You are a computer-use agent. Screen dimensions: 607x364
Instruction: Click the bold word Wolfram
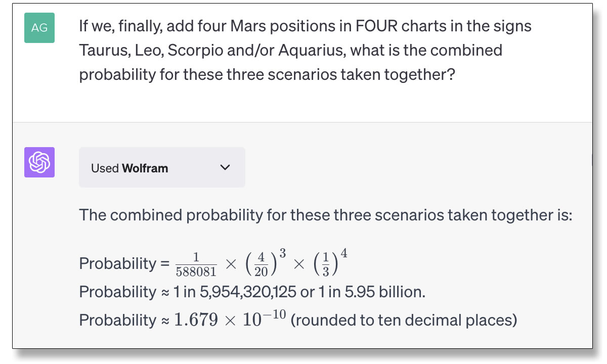pos(145,168)
